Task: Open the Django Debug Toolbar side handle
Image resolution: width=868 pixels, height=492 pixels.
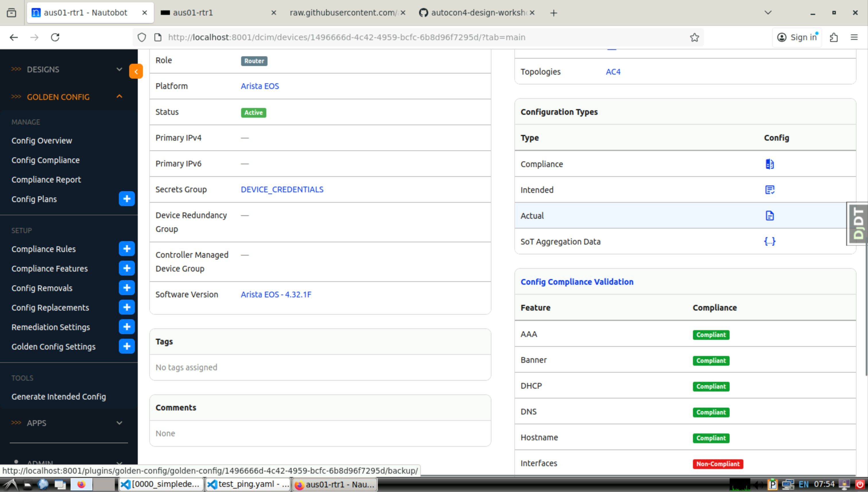Action: point(858,223)
